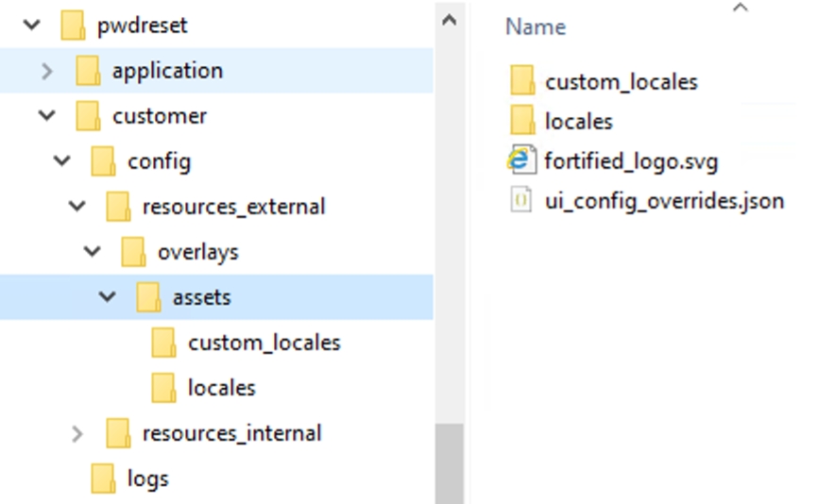Screen dimensions: 818x504
Task: Expand the resources_internal folder node
Action: (77, 433)
